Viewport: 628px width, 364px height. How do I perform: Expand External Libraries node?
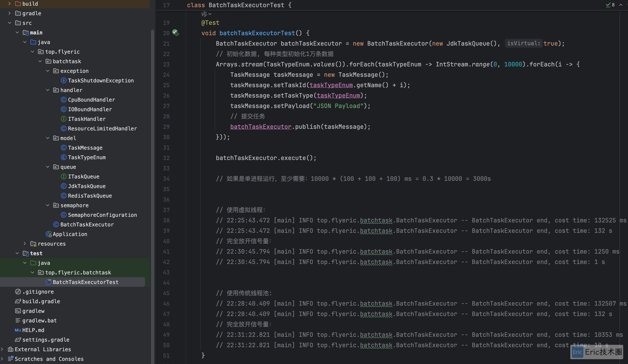pyautogui.click(x=2, y=349)
